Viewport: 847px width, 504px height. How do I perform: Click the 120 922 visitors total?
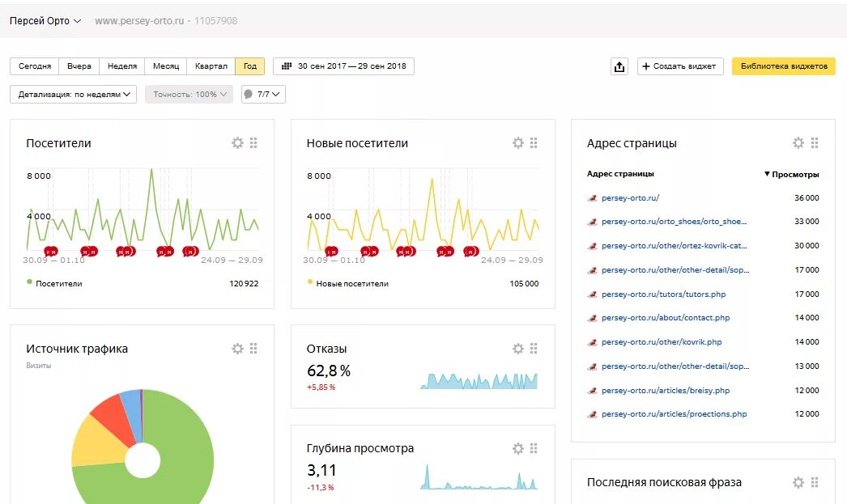tap(244, 283)
